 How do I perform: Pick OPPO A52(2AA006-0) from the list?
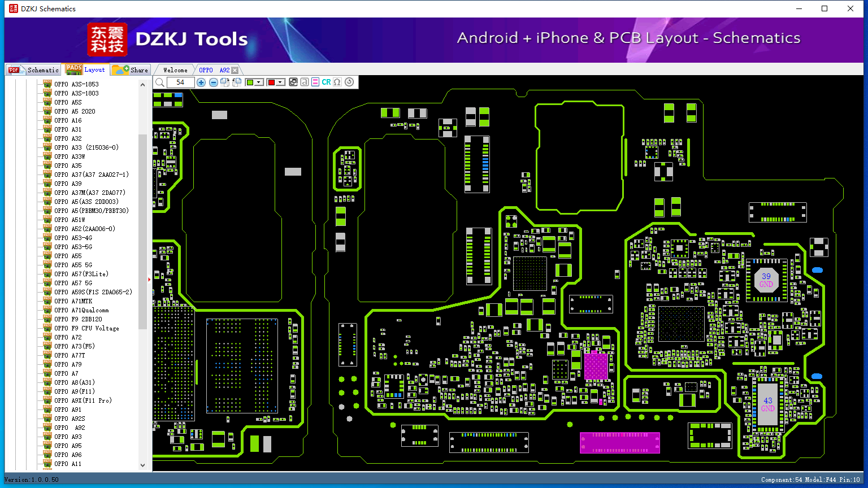(85, 229)
